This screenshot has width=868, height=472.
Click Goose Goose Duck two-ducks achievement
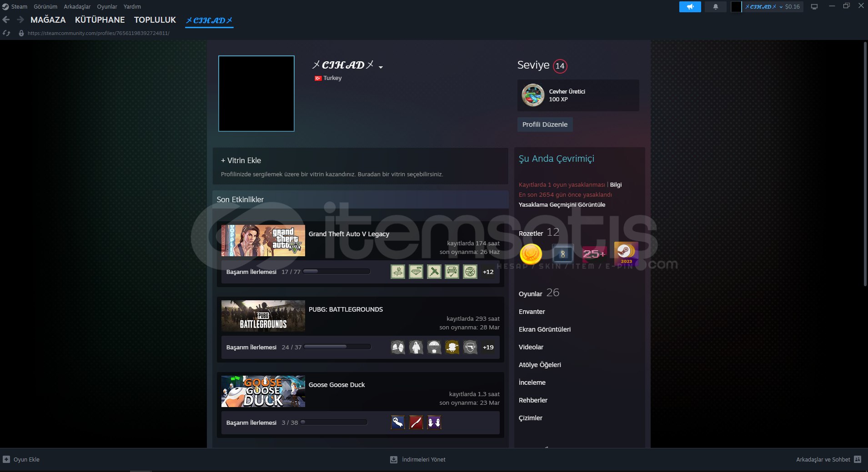tap(434, 422)
